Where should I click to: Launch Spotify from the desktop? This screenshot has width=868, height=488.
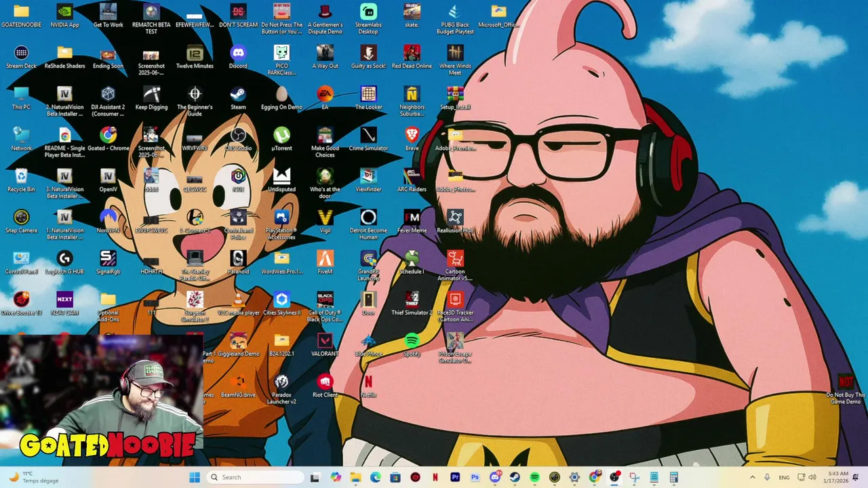point(412,346)
